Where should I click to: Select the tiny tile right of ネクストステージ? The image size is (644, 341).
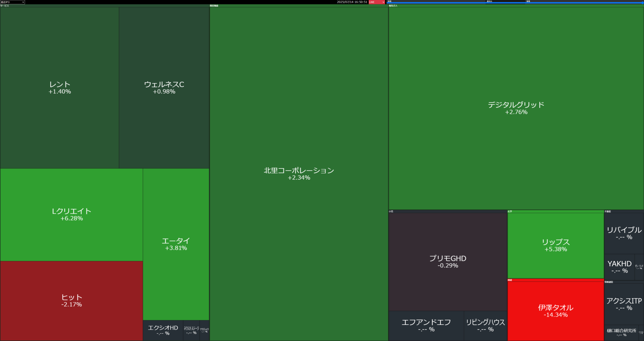(x=204, y=330)
